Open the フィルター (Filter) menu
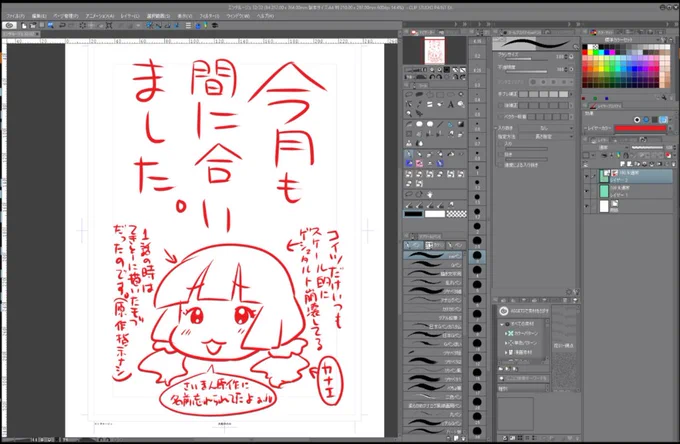Viewport: 680px width, 444px height. pyautogui.click(x=209, y=16)
